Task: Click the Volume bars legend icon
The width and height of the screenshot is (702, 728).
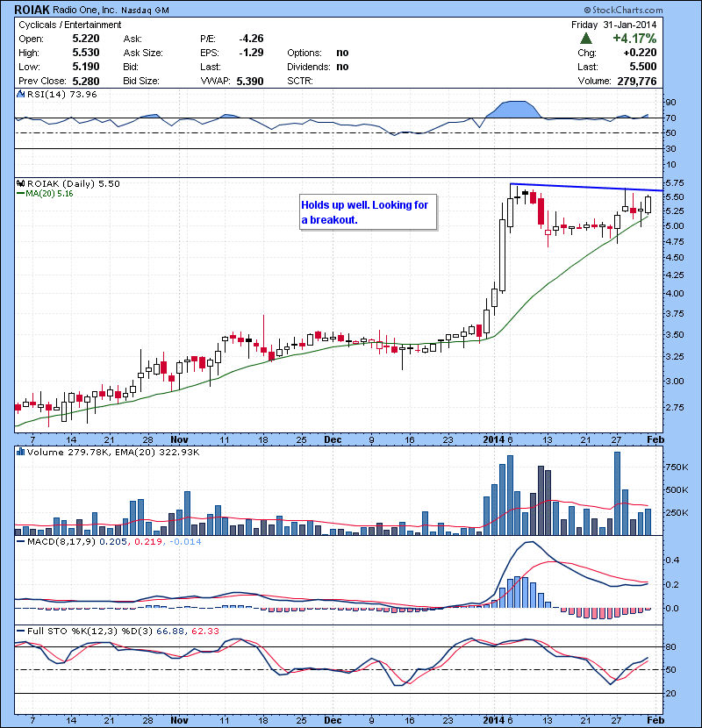Action: 20,452
